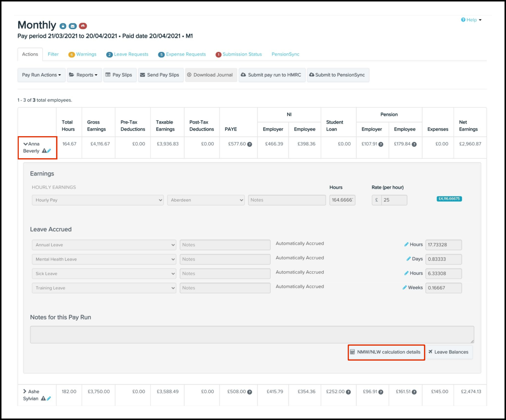Viewport: 506px width, 420px height.
Task: Expand the Ashe Sylvian employee row
Action: point(25,391)
